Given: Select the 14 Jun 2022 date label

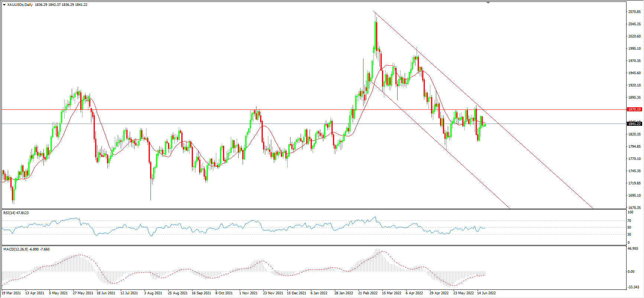Looking at the screenshot, I should coord(486,293).
